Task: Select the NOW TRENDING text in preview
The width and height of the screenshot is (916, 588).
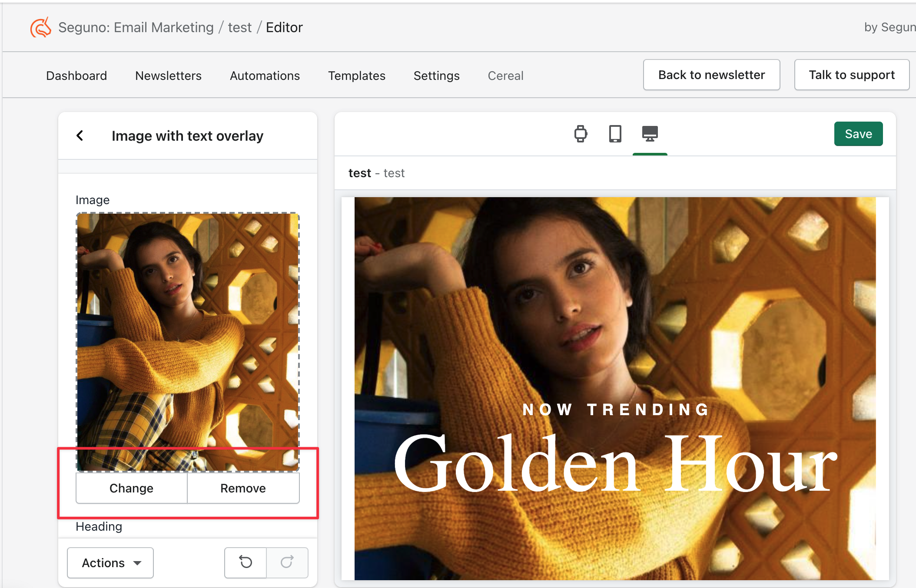Action: [x=615, y=410]
